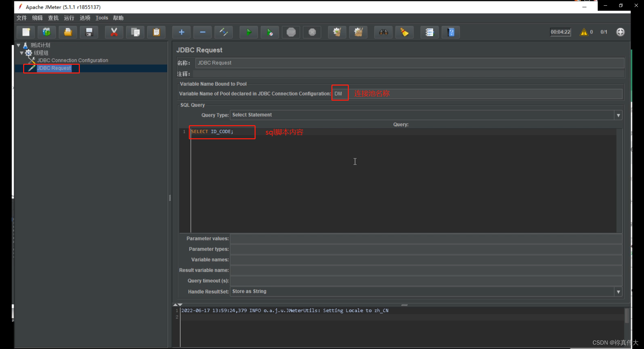644x349 pixels.
Task: Click the Toggle enable/disable toolbar icon
Action: coord(224,32)
